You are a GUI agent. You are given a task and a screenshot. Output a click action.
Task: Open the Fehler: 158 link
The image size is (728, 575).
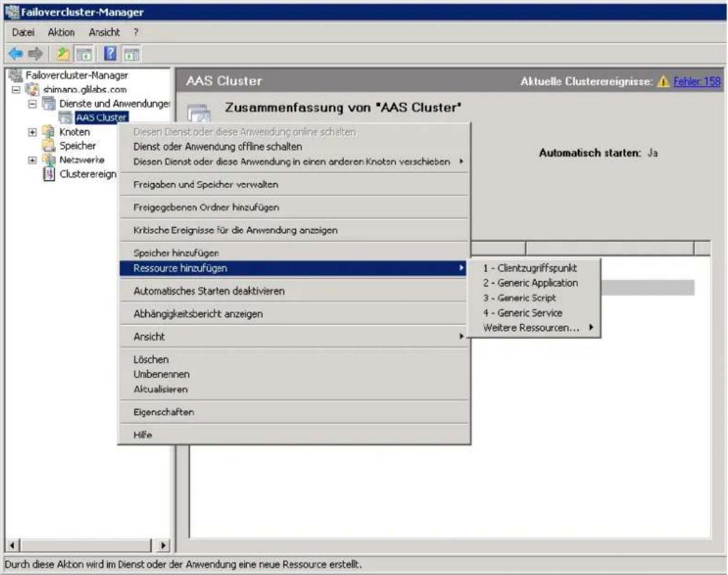click(697, 82)
